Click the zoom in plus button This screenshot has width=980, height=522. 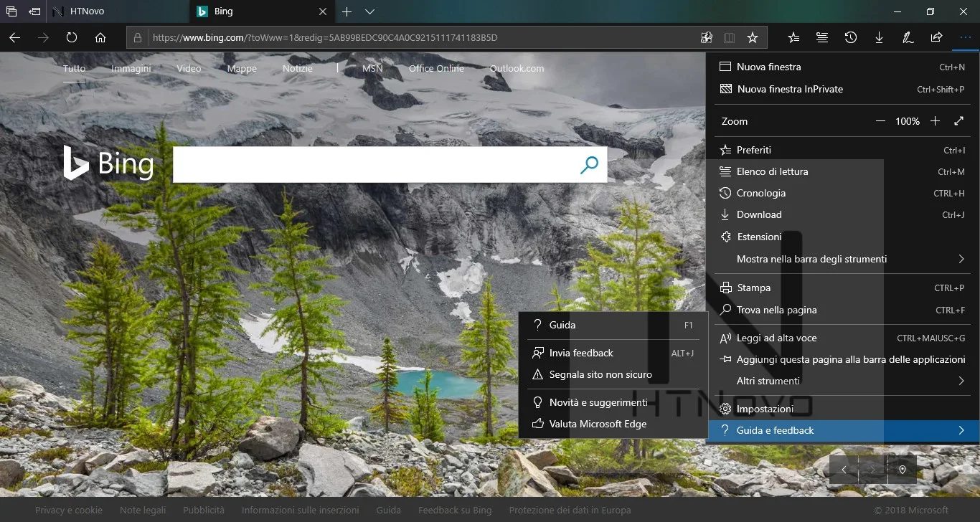[935, 121]
